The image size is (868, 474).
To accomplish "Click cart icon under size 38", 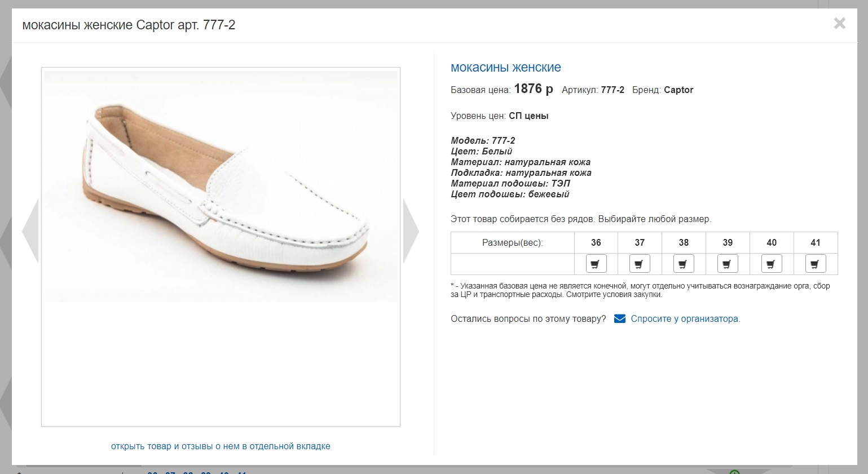I will [684, 264].
